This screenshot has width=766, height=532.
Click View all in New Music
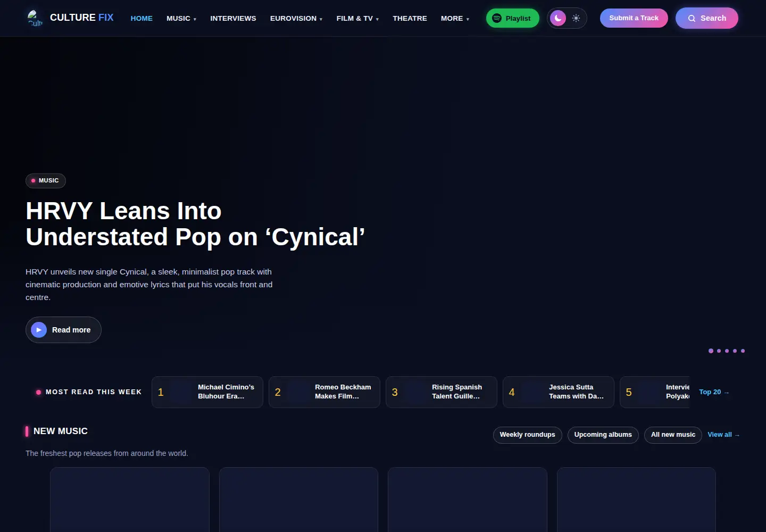tap(723, 435)
